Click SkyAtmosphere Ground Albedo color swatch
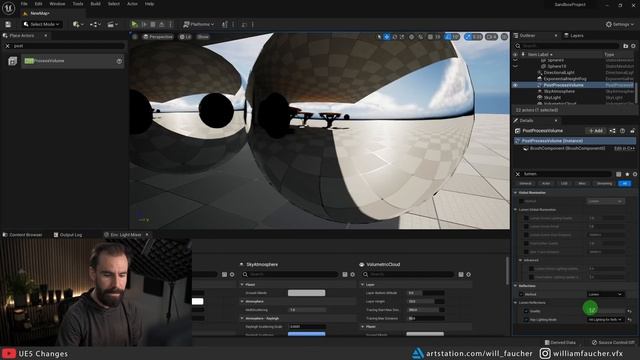640x360 pixels. pos(307,293)
